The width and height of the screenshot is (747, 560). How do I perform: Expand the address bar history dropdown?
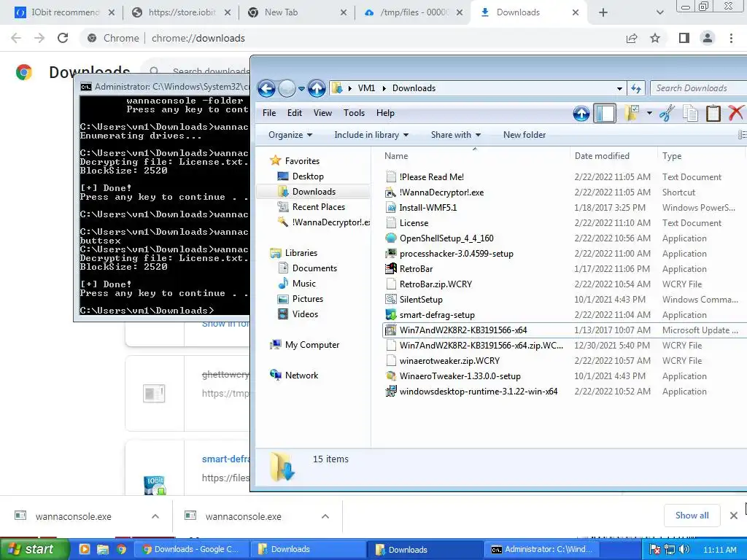click(x=619, y=88)
